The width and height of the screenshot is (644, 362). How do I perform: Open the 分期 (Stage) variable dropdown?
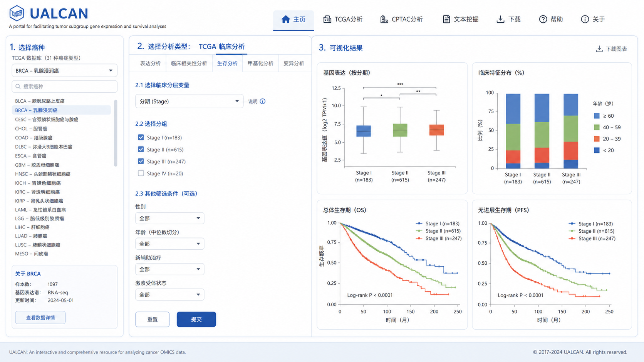[189, 101]
